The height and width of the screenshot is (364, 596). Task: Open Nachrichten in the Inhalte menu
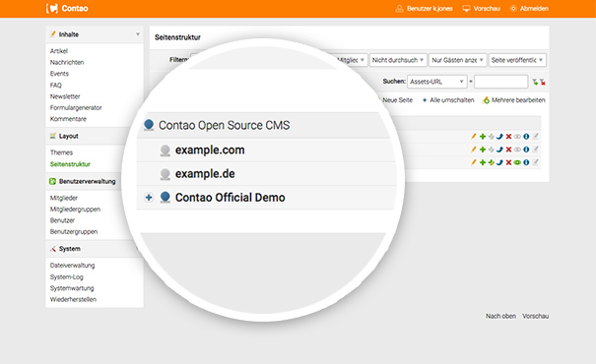click(67, 62)
